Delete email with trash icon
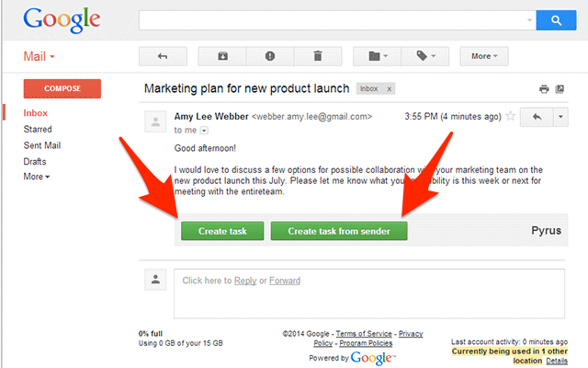Screen dimensions: 588x368 tap(318, 56)
